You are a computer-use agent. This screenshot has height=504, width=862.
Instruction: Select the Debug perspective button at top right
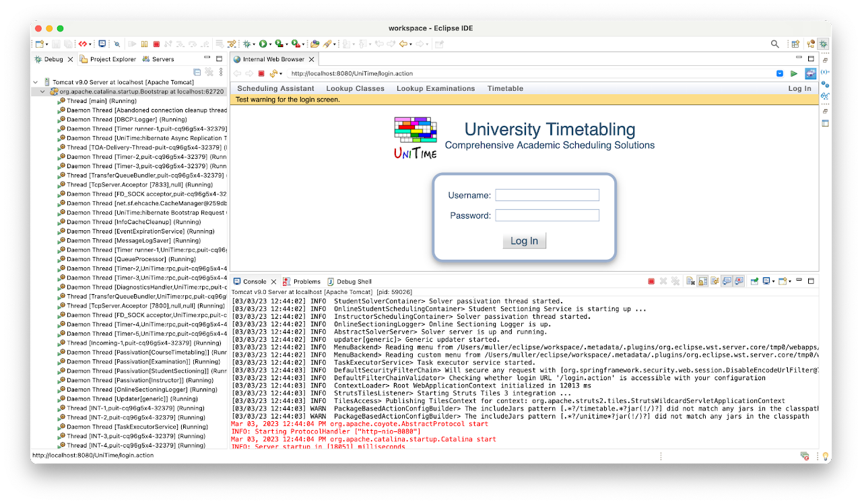[823, 44]
